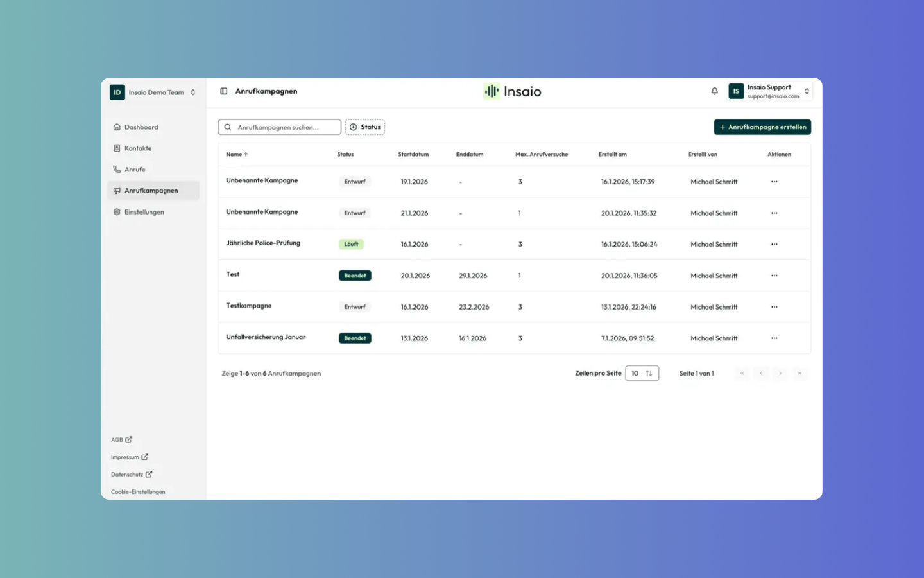Click the ID team avatar icon
The image size is (924, 578).
click(x=117, y=92)
